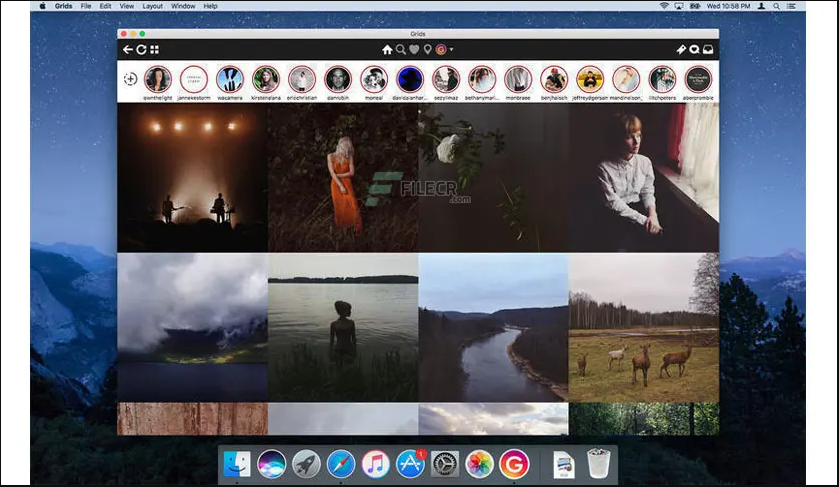View ericchristian's story

pos(302,79)
